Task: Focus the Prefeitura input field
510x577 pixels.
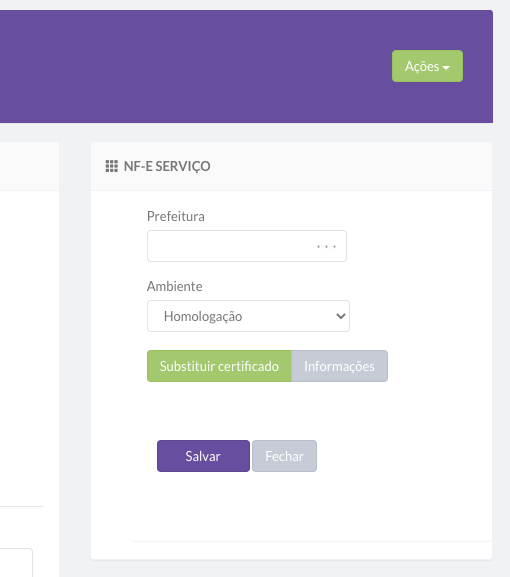Action: 247,246
